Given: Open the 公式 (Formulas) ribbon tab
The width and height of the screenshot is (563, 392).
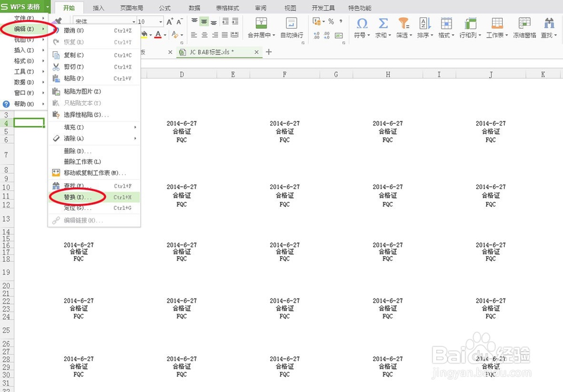Looking at the screenshot, I should pos(165,7).
